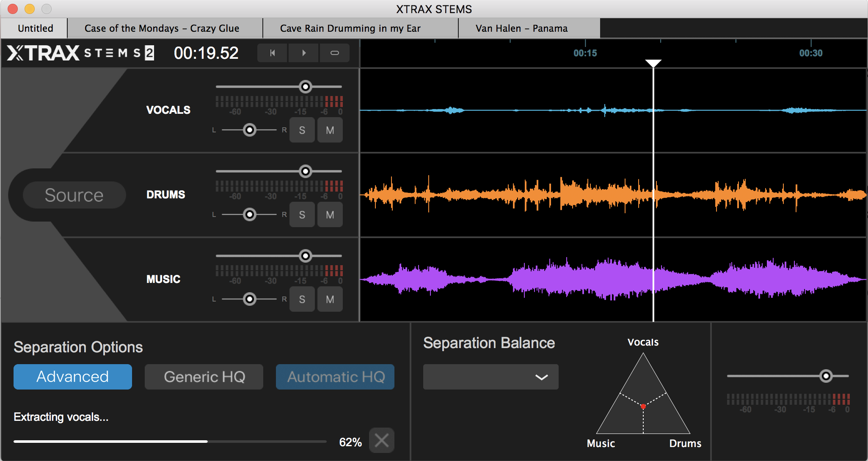The height and width of the screenshot is (461, 868).
Task: Click the 62% progress readout
Action: (350, 442)
